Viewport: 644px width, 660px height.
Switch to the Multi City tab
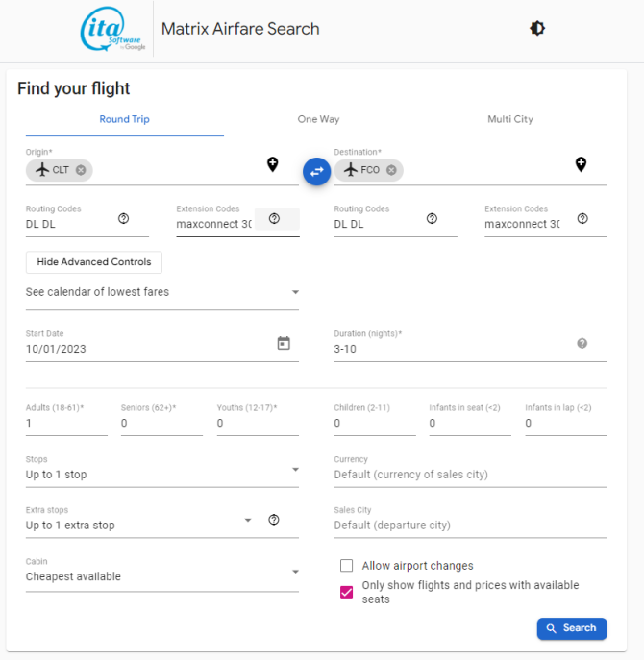(510, 119)
